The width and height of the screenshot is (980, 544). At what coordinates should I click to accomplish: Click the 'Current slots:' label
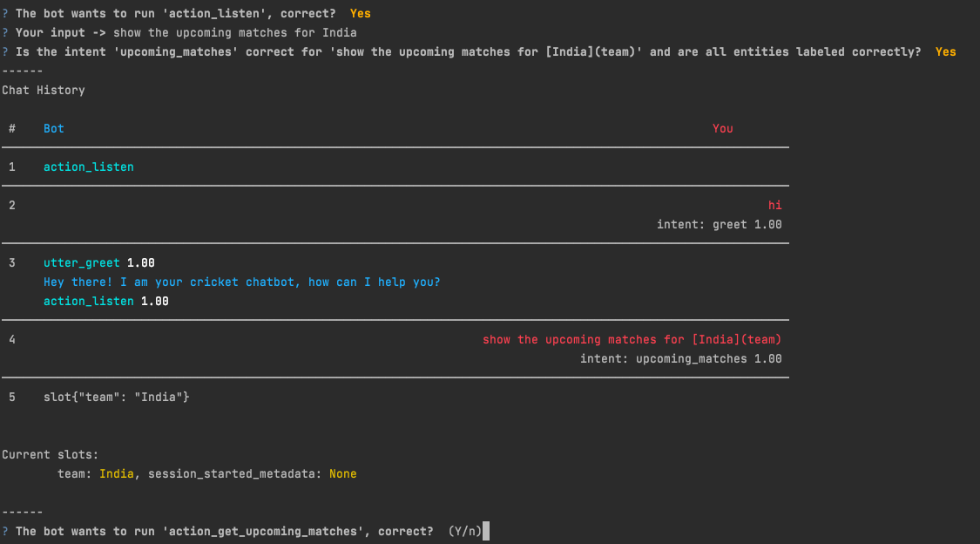point(51,454)
